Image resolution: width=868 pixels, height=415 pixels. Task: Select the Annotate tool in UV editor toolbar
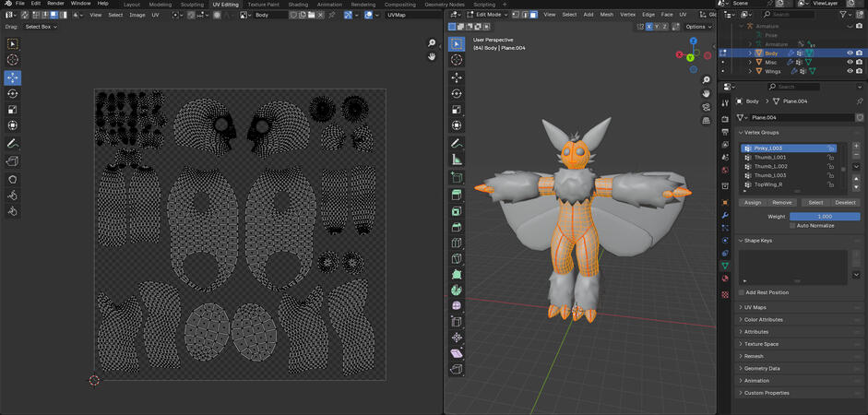click(13, 145)
